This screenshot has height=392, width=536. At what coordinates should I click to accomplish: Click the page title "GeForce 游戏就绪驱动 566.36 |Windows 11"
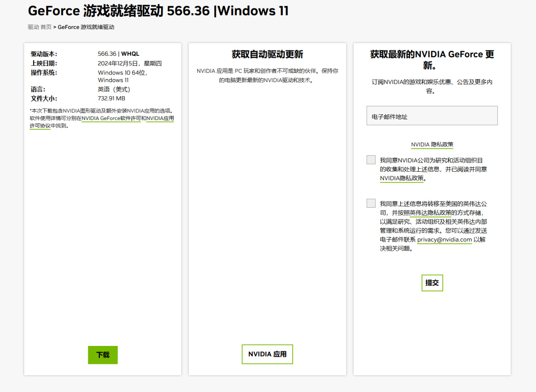(x=158, y=11)
